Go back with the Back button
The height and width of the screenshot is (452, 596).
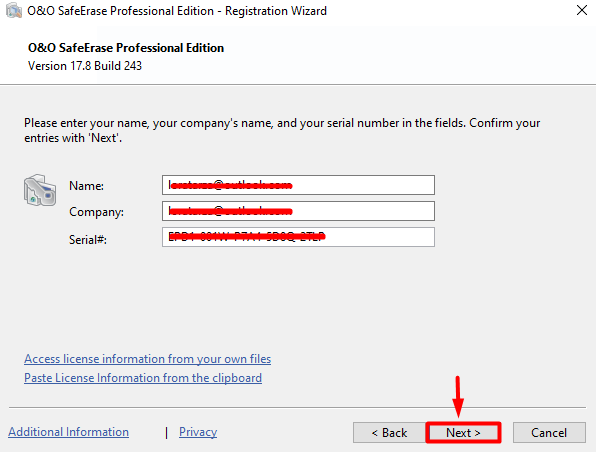pyautogui.click(x=389, y=433)
